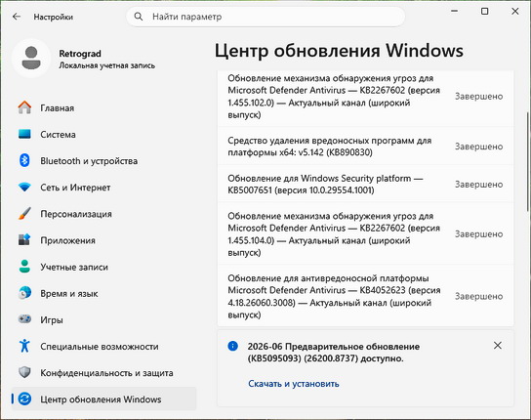Maximize the Настройки window

(x=484, y=11)
